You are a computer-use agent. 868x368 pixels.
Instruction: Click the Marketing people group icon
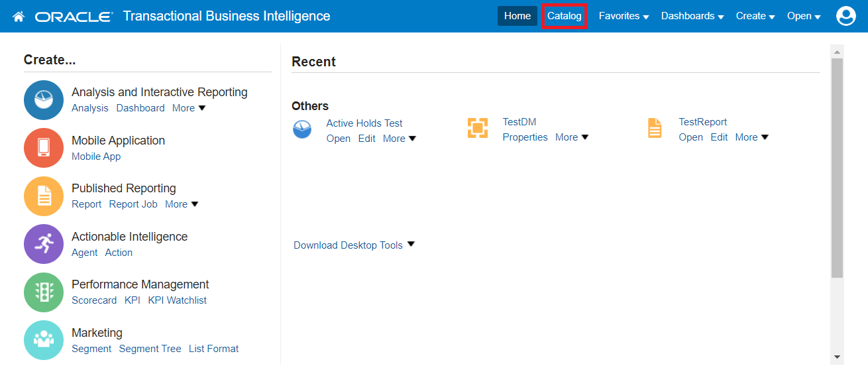tap(44, 340)
